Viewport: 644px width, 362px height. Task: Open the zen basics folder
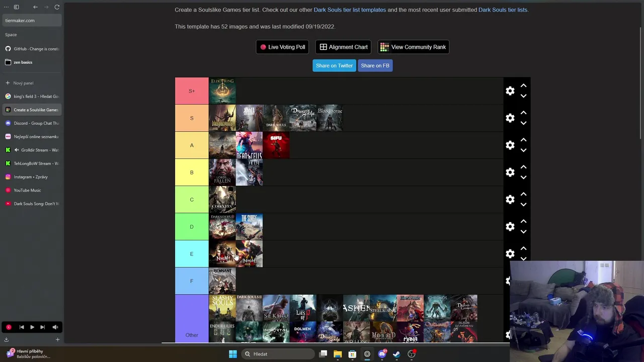pyautogui.click(x=32, y=62)
